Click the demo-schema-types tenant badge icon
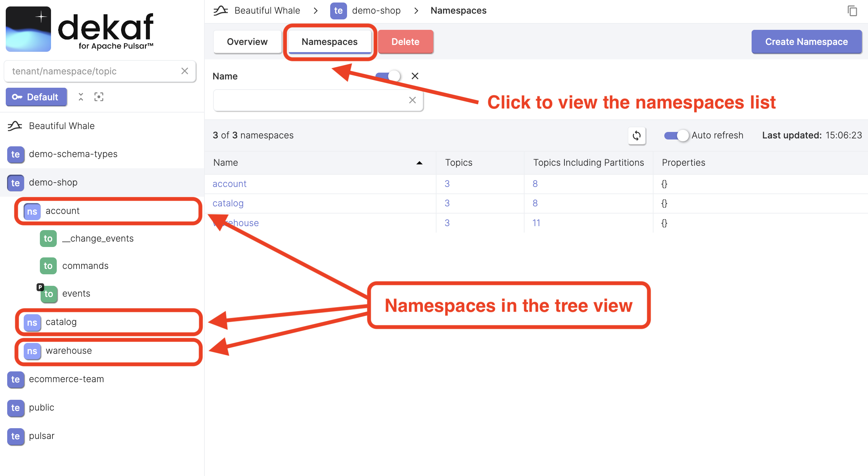 point(15,154)
